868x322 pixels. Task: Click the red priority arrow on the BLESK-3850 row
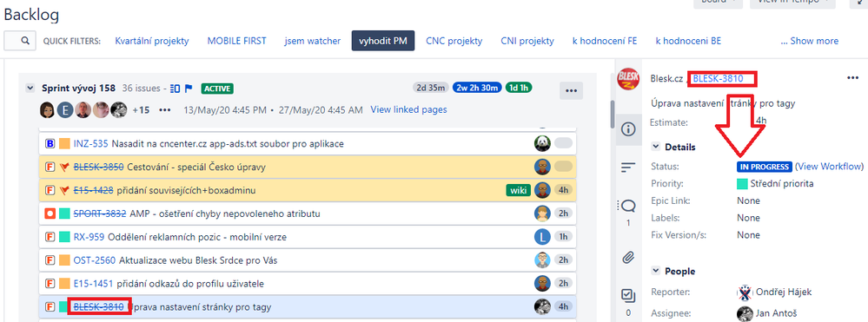pos(64,167)
